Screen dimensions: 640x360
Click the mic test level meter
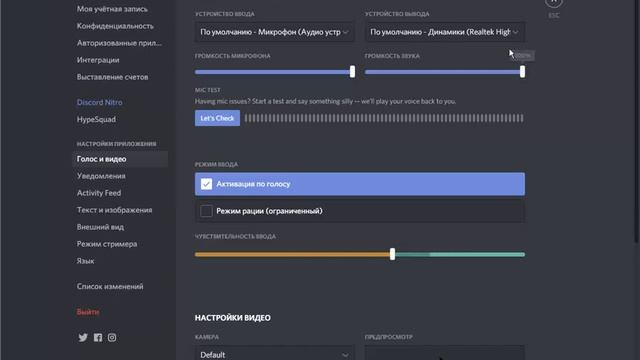pos(384,118)
